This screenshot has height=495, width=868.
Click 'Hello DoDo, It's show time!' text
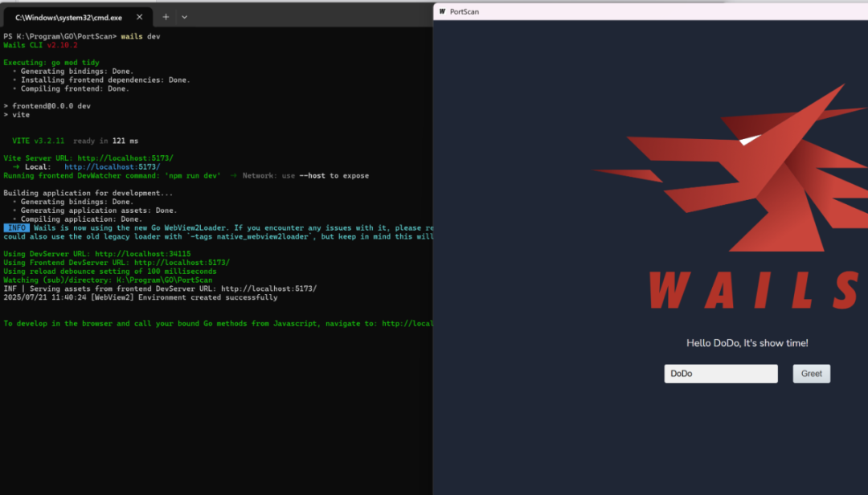click(x=747, y=343)
